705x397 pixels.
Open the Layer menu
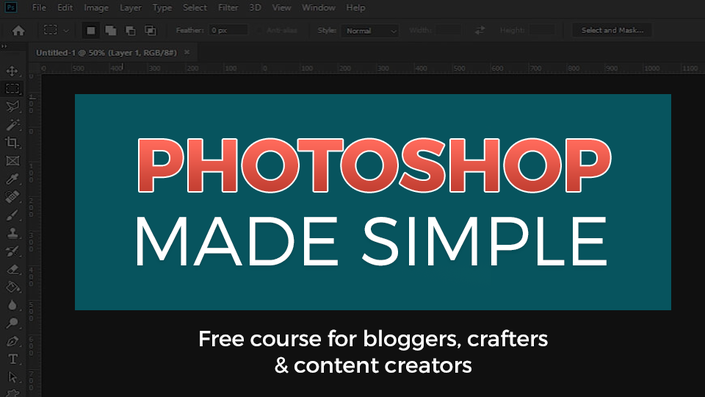pyautogui.click(x=130, y=8)
